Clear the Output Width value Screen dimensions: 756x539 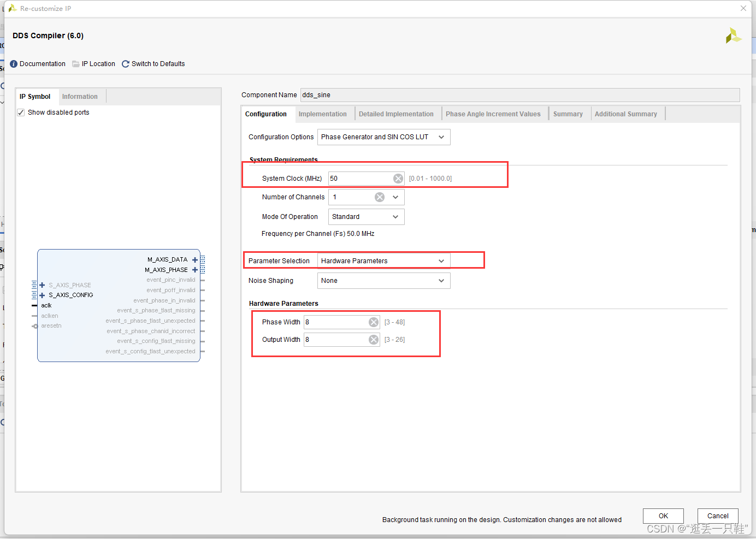374,340
